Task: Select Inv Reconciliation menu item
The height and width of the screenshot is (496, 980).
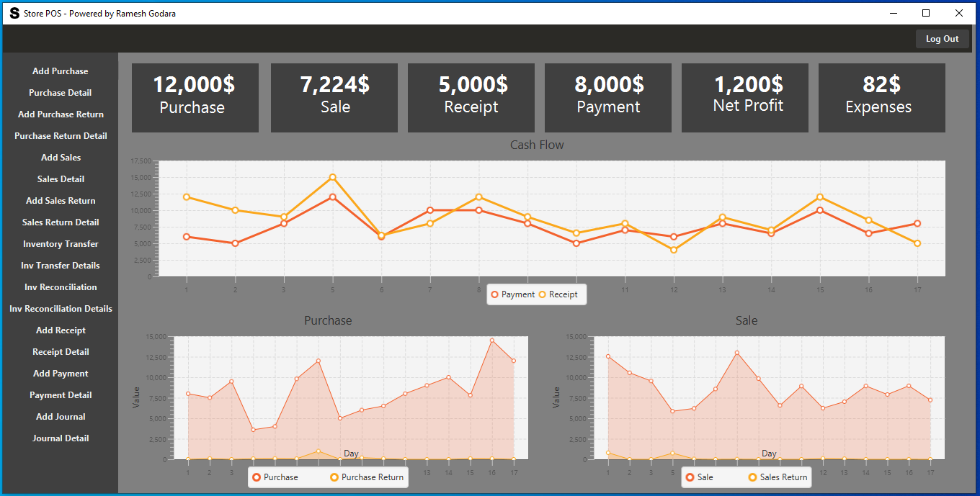Action: click(x=61, y=287)
